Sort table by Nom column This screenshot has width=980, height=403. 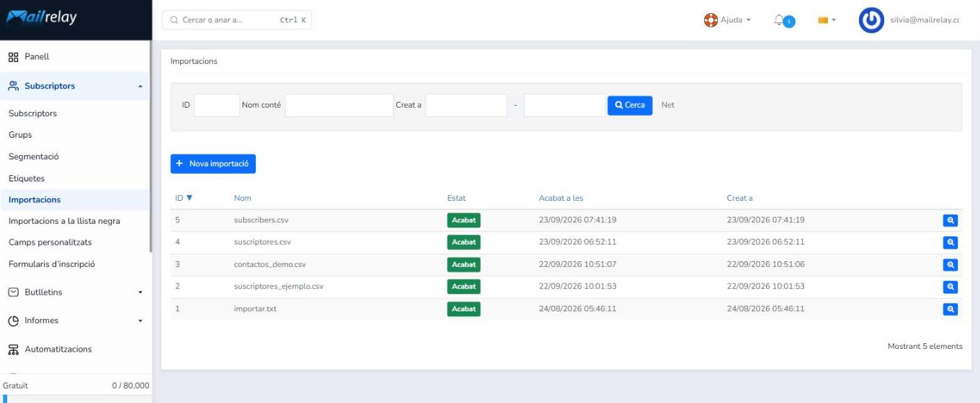(x=243, y=198)
